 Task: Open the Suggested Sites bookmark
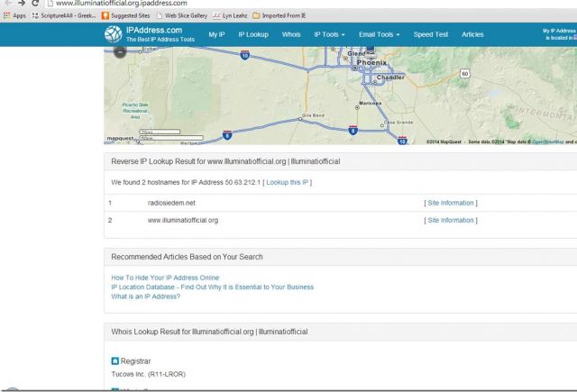click(126, 15)
